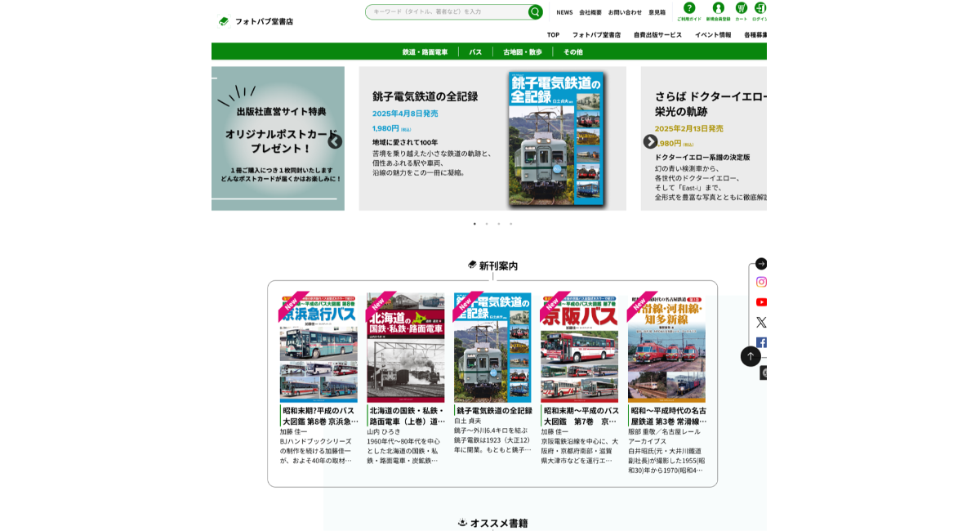
Task: Select the last carousel pagination dot
Action: click(511, 224)
